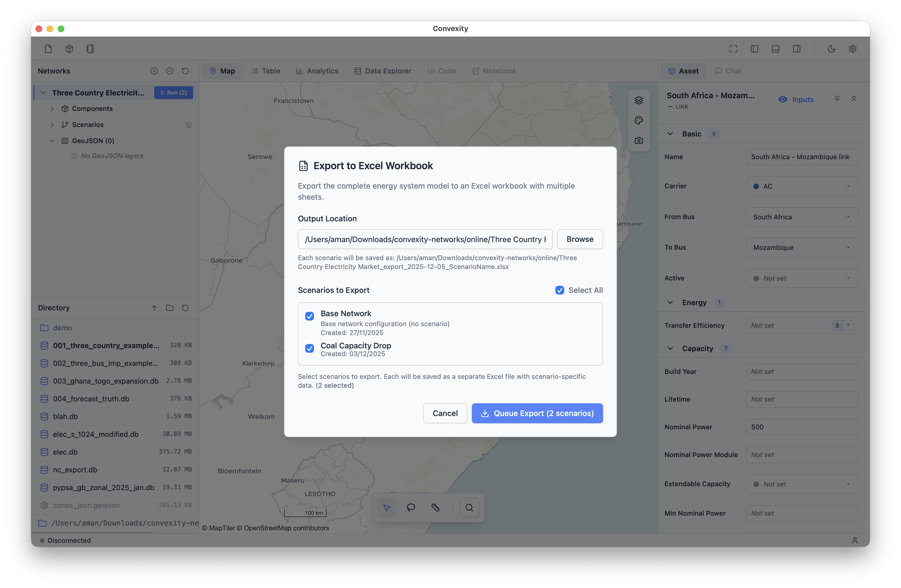This screenshot has width=901, height=588.
Task: Toggle dark mode moon icon
Action: tap(831, 49)
